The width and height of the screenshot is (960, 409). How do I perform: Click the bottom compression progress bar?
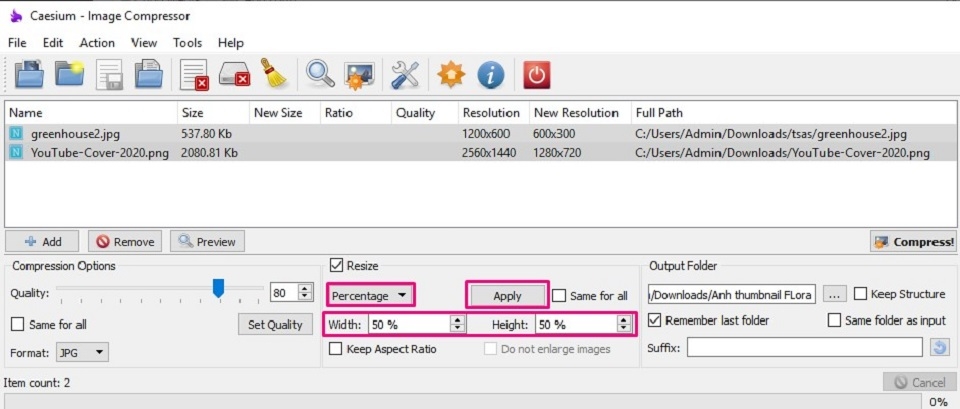(462, 402)
